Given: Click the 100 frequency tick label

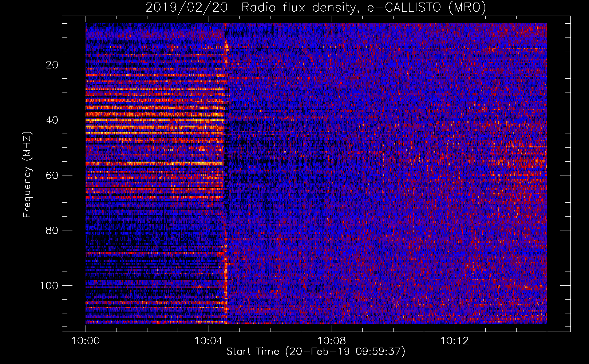Looking at the screenshot, I should [x=49, y=286].
